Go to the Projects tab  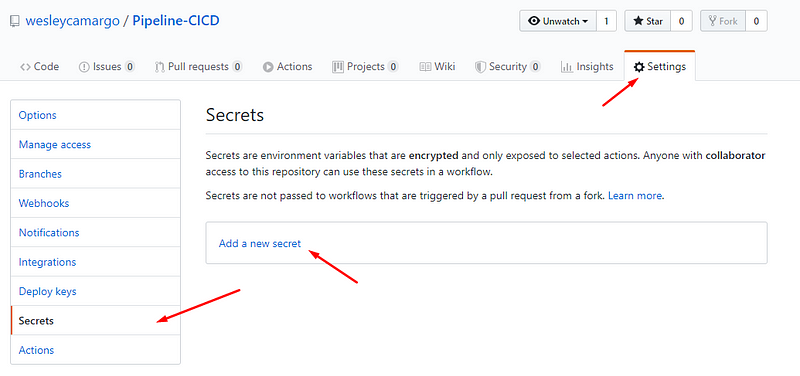pyautogui.click(x=365, y=67)
